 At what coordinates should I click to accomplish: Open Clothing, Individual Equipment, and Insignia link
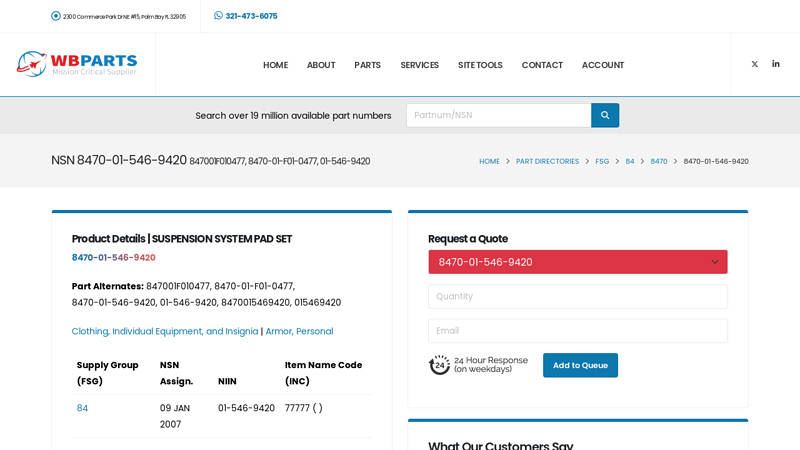164,331
